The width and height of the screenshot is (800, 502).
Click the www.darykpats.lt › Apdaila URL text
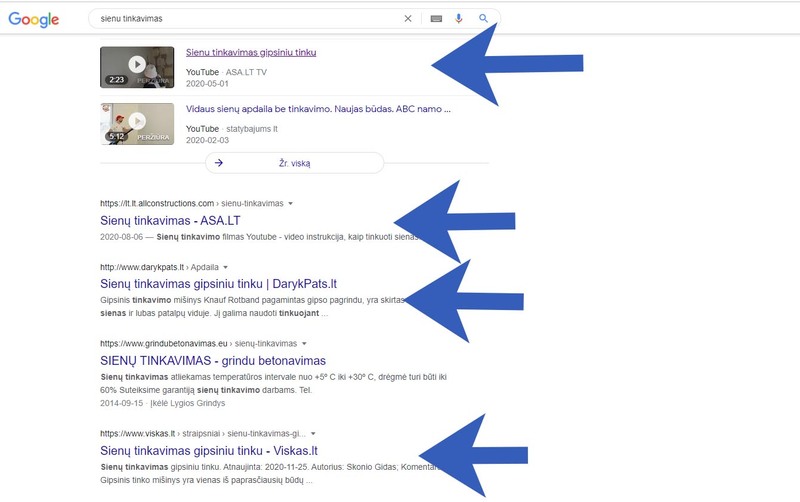tap(159, 267)
